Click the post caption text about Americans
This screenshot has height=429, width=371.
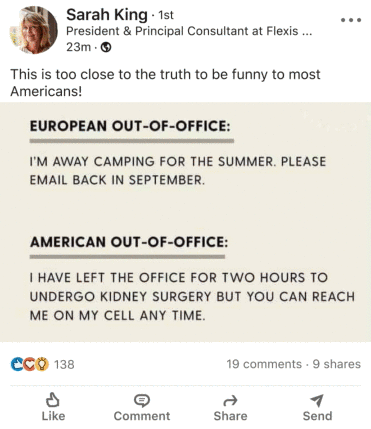coord(165,82)
